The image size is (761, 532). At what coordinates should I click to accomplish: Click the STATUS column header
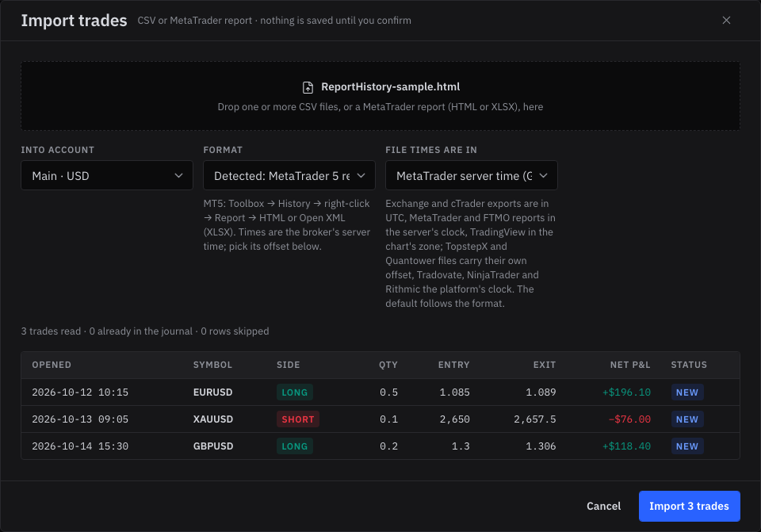689,365
